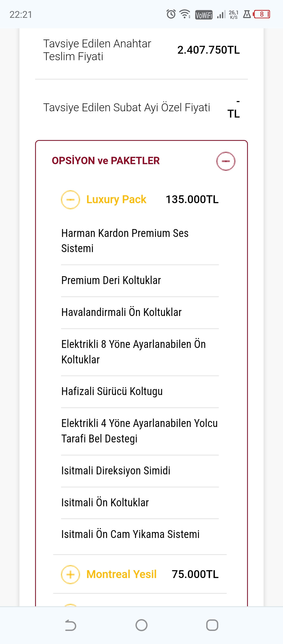This screenshot has height=644, width=283.
Task: Tap the VoWiFi status indicator
Action: (204, 15)
